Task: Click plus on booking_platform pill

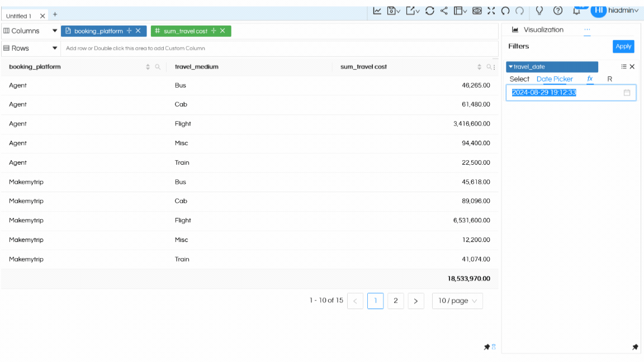Action: point(129,31)
